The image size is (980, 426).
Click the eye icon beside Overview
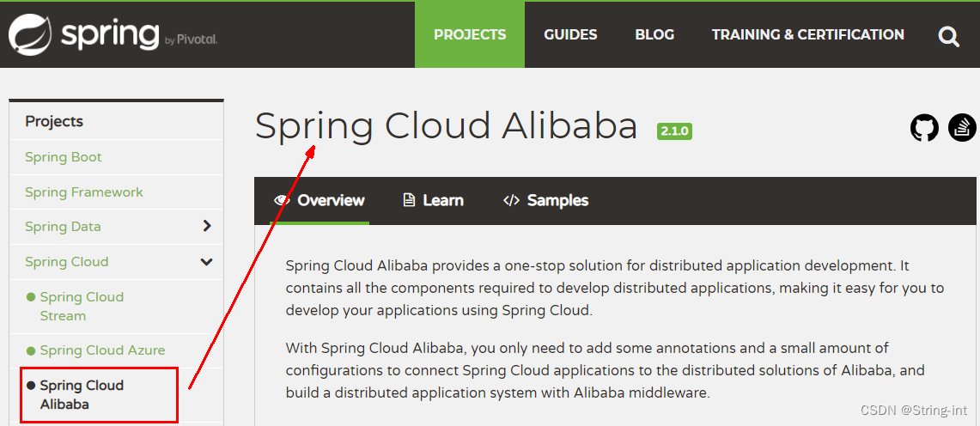point(283,200)
